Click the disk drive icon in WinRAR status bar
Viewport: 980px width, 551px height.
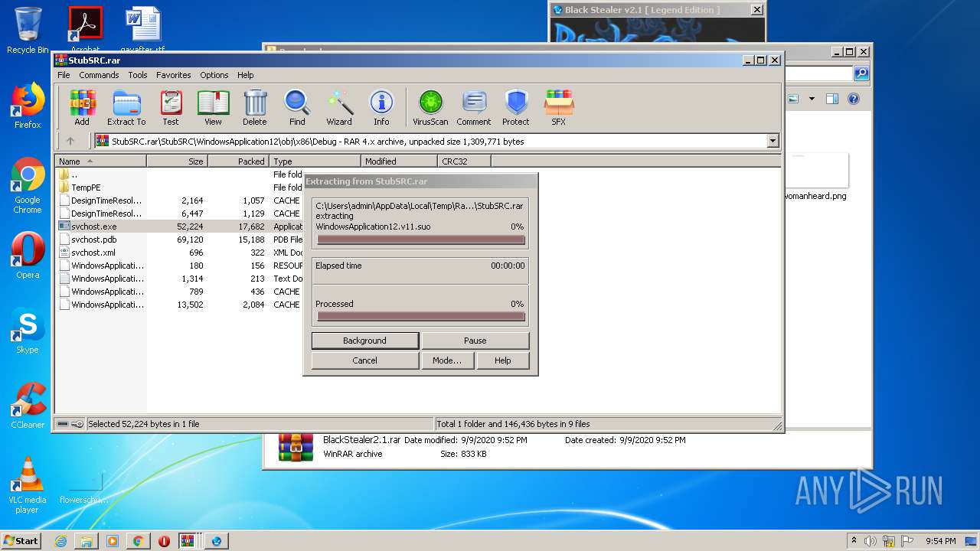(63, 424)
